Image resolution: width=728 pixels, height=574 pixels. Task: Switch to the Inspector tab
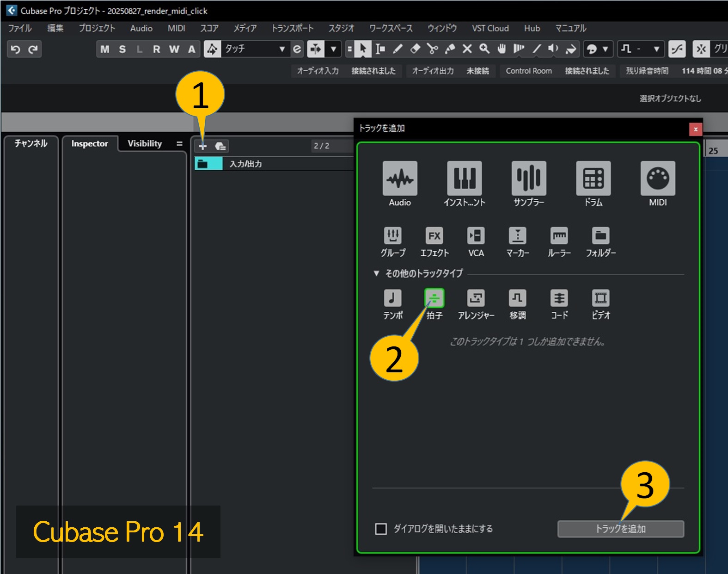pos(90,143)
